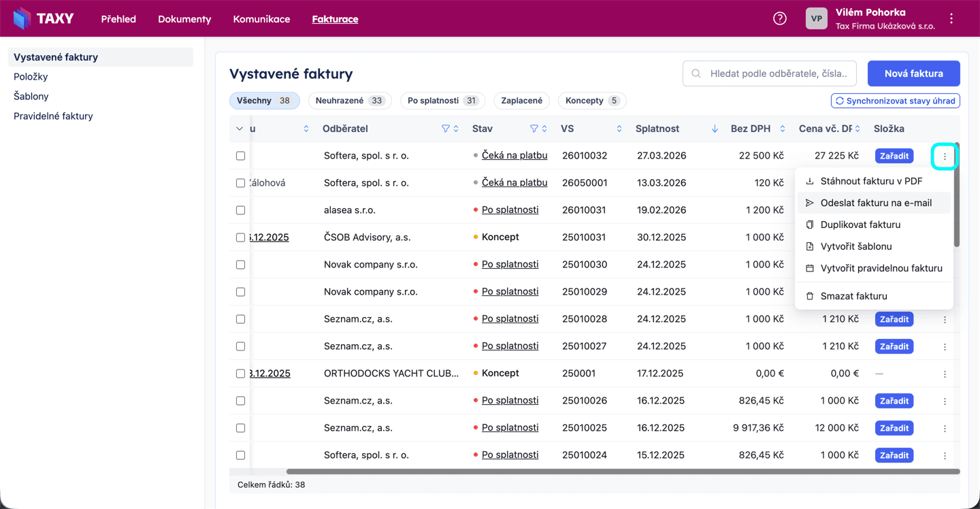Click the Nová faktura button
Image resolution: width=980 pixels, height=509 pixels.
coord(913,73)
